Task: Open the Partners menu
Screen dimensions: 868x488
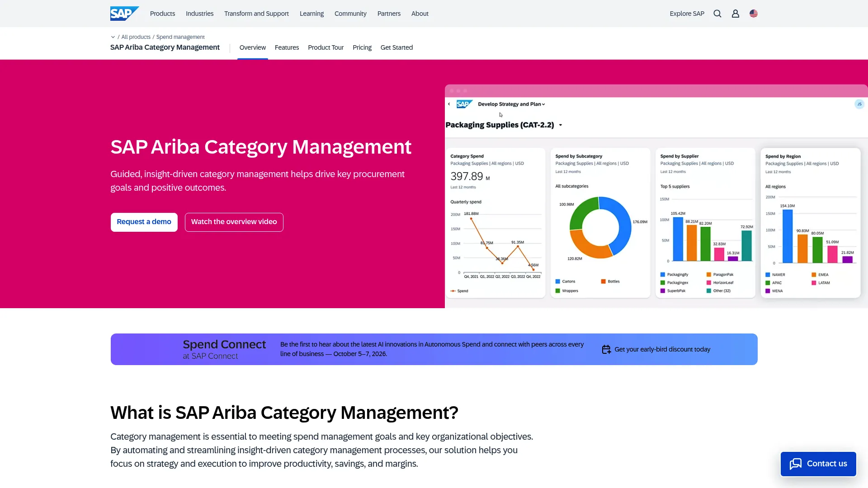Action: [389, 14]
